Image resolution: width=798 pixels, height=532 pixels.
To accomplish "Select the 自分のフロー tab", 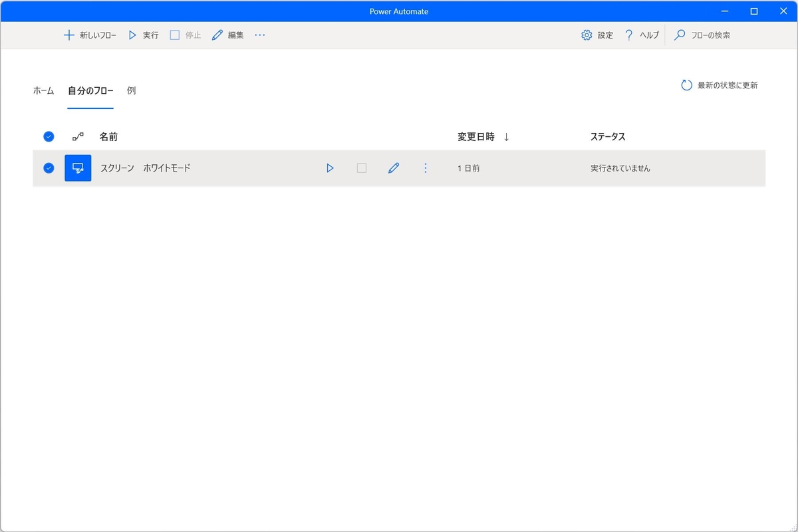I will [90, 90].
